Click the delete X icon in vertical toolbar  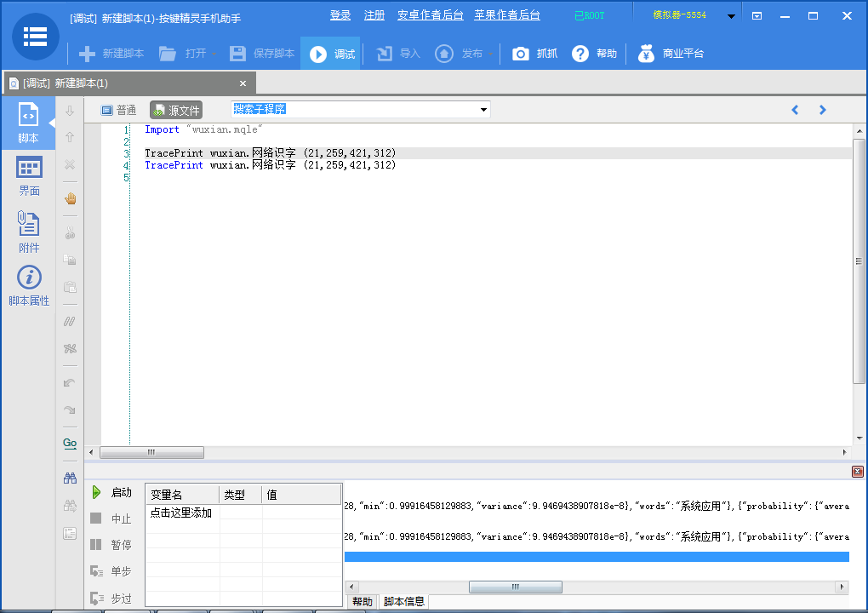70,164
